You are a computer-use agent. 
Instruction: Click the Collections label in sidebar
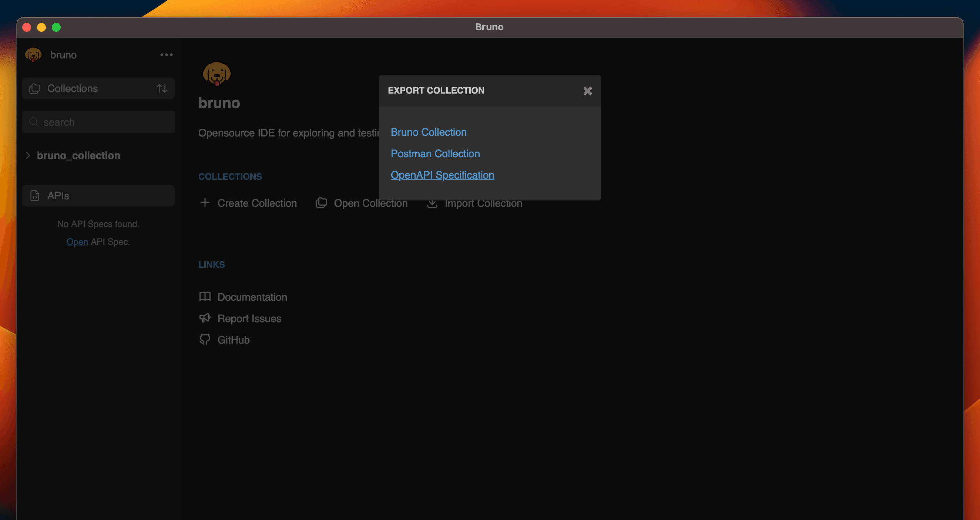(x=72, y=88)
